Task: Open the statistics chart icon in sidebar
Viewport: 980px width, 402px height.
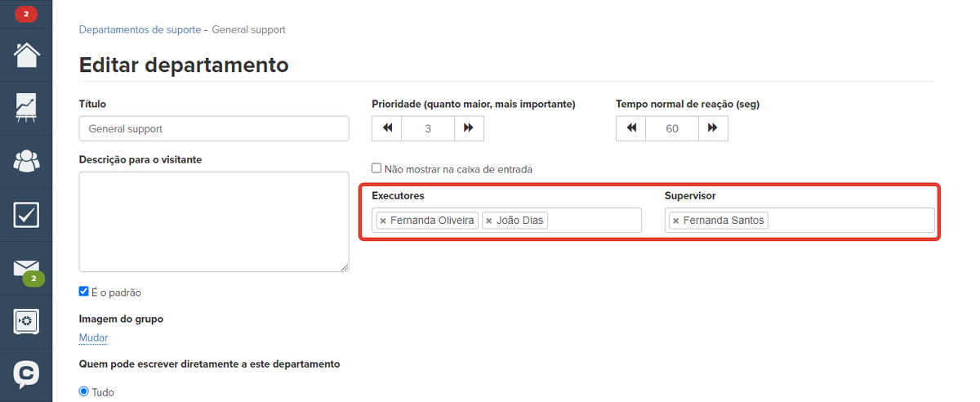Action: pyautogui.click(x=26, y=107)
